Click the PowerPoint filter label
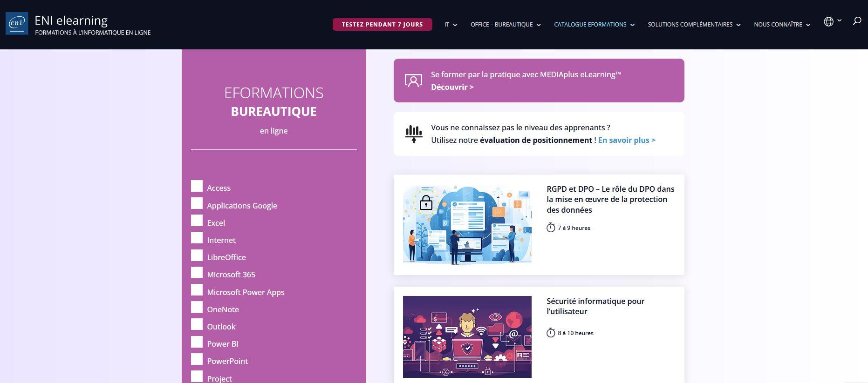The width and height of the screenshot is (868, 383). click(227, 361)
